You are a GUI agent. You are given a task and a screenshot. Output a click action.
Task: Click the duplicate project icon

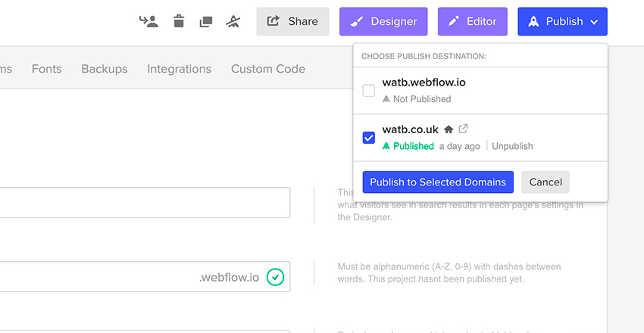tap(206, 22)
